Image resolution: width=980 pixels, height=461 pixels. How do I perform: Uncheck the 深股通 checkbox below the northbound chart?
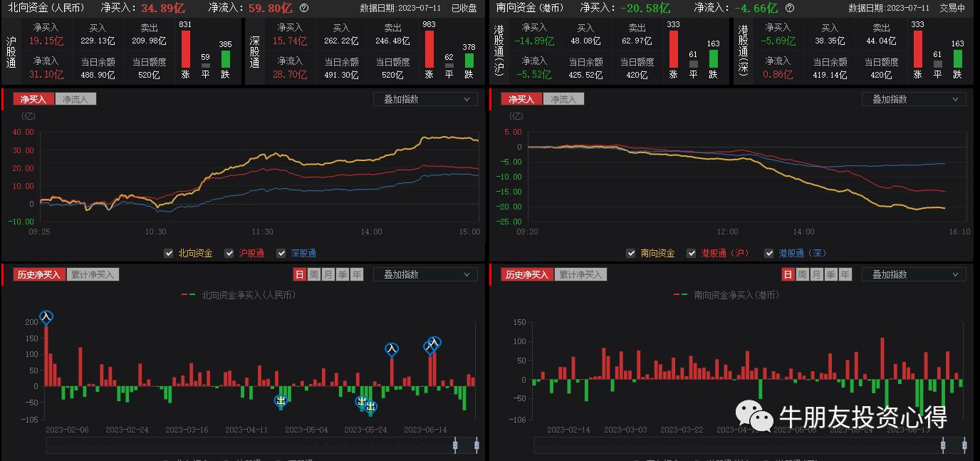pyautogui.click(x=281, y=253)
